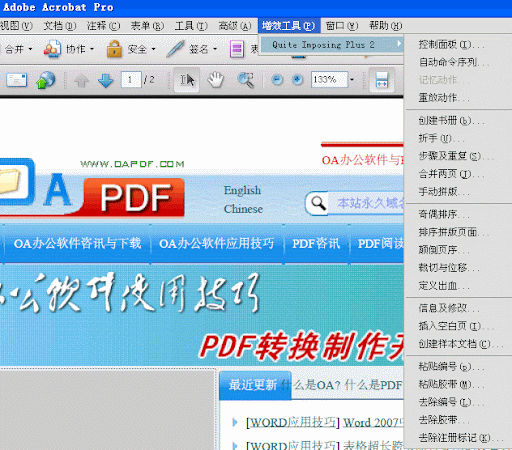
Task: Click the zoom out minus button
Action: tap(277, 80)
